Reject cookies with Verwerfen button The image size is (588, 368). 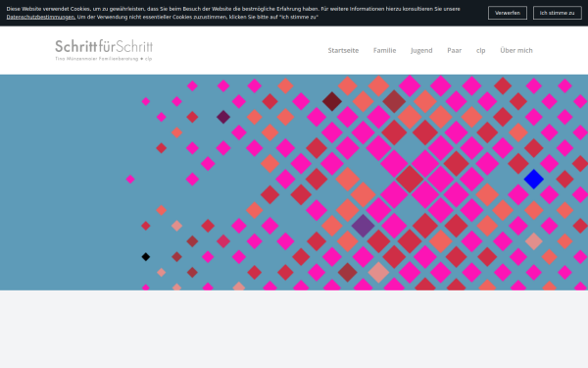508,13
